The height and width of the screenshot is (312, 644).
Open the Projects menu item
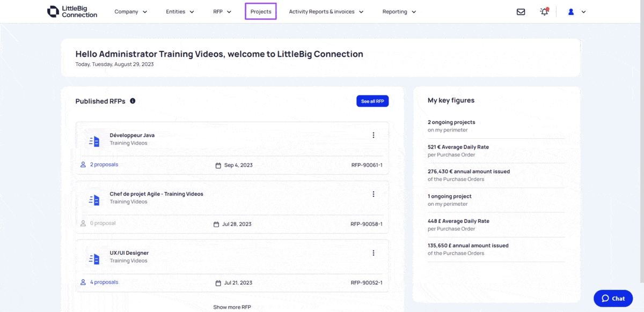click(261, 11)
